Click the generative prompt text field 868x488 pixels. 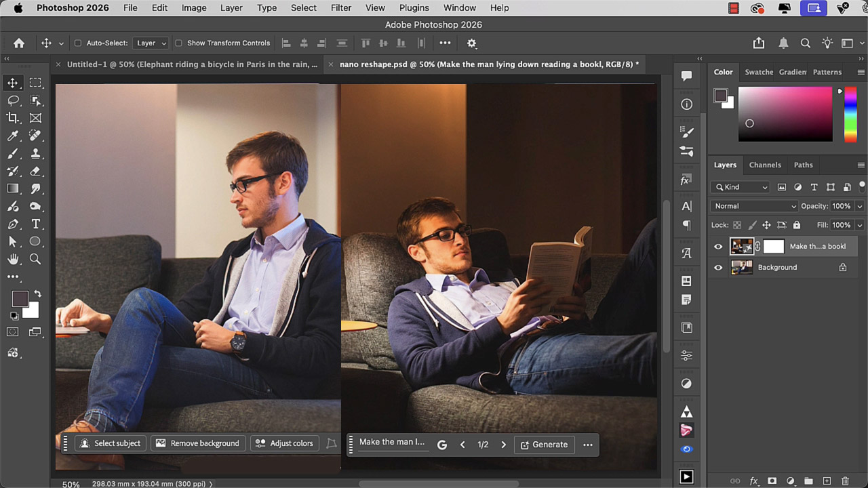click(391, 442)
